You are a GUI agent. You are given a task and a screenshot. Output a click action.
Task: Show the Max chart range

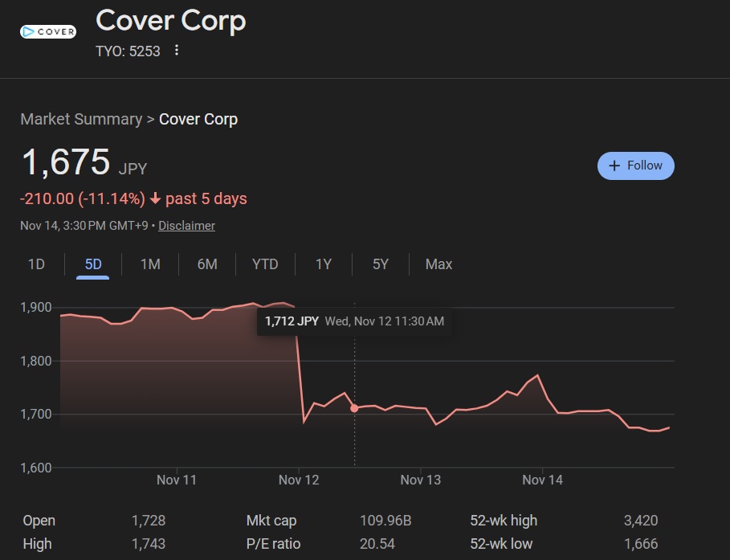coord(438,264)
